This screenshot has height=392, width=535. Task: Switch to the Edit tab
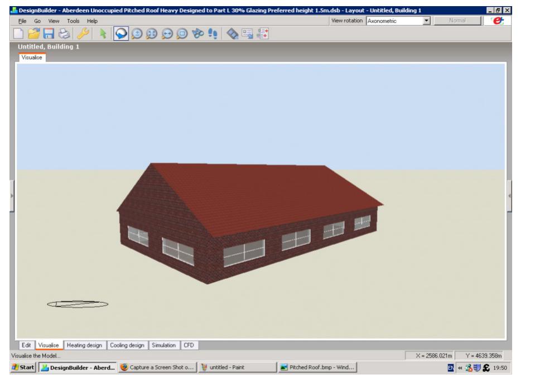[x=26, y=345]
